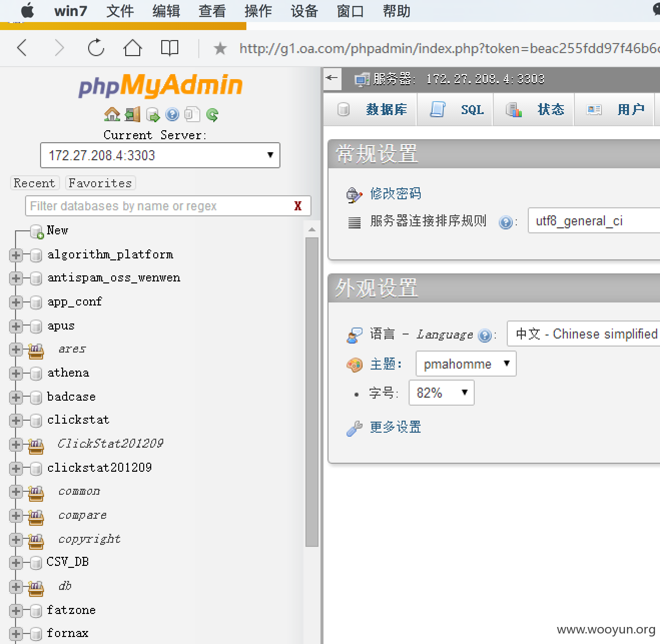Click the ares database group icon
This screenshot has width=660, height=644.
pyautogui.click(x=36, y=350)
